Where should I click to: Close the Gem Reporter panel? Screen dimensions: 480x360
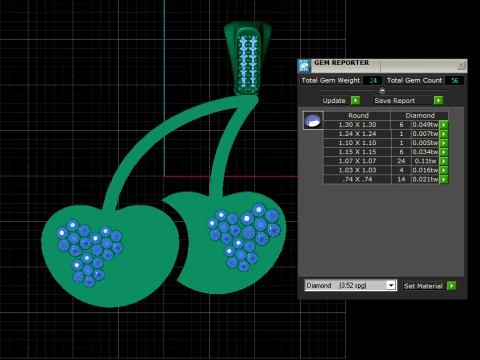pos(461,65)
